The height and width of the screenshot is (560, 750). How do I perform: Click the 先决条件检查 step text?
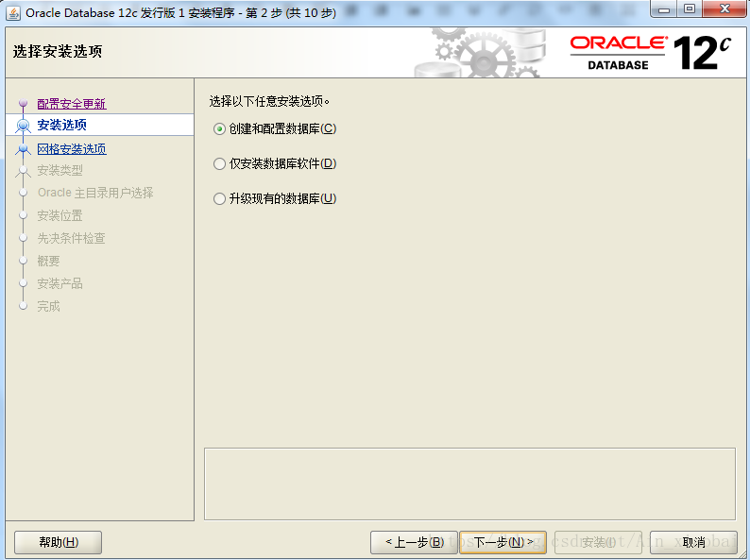click(x=71, y=238)
